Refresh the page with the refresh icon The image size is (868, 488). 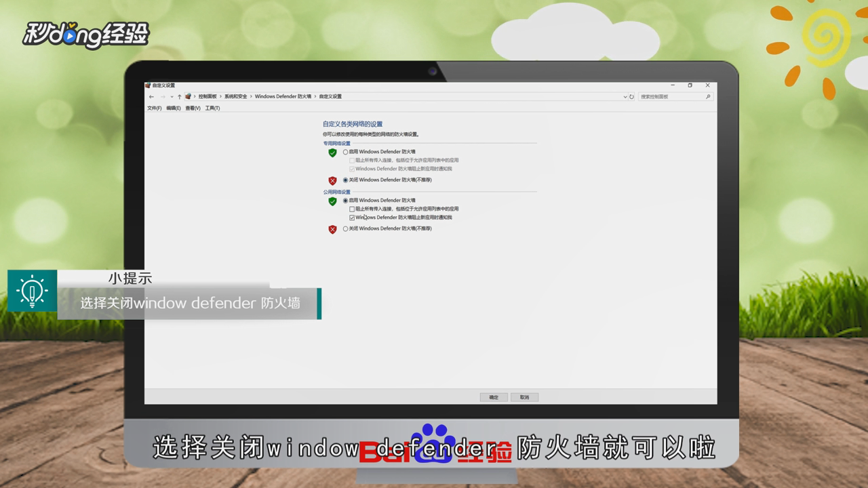pyautogui.click(x=631, y=97)
